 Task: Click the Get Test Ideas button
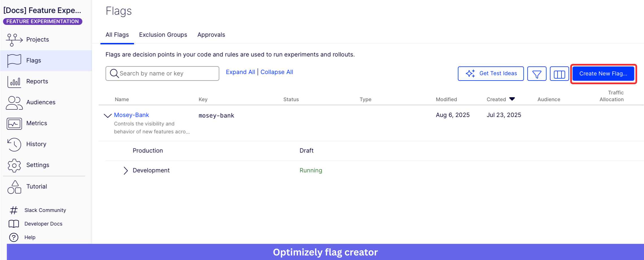point(491,73)
